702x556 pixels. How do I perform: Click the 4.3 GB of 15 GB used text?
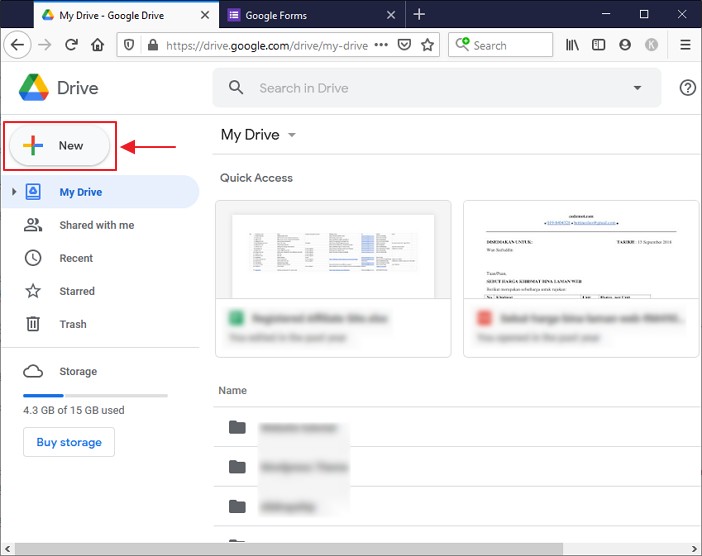pyautogui.click(x=74, y=410)
